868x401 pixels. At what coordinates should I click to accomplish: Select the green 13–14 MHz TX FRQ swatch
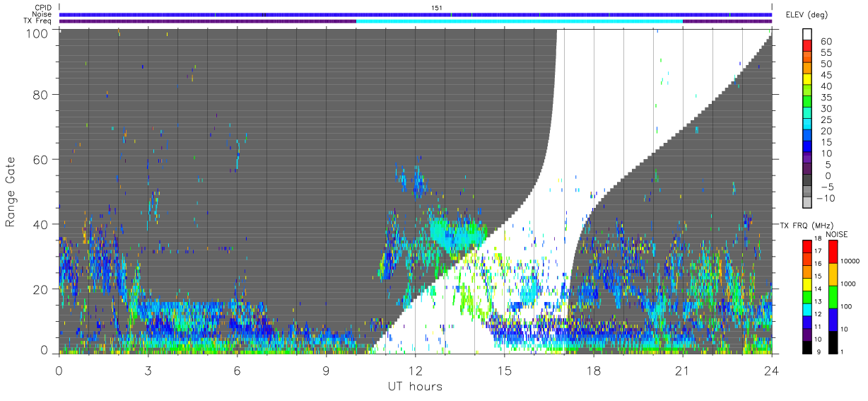tap(807, 296)
